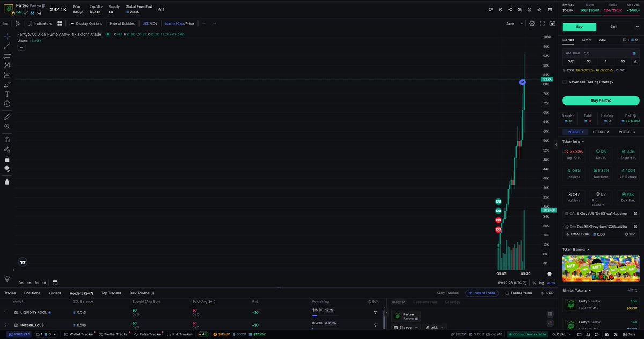644x339 pixels.
Task: Hide all drawings with eye icon
Action: pos(7,169)
